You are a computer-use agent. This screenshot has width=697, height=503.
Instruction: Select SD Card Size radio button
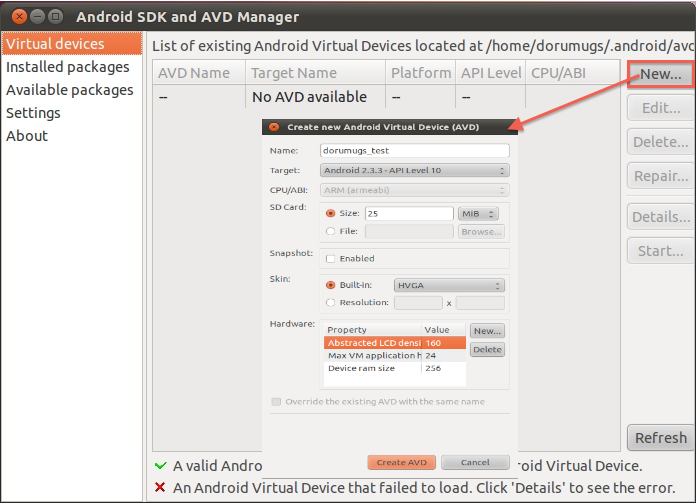[x=330, y=213]
